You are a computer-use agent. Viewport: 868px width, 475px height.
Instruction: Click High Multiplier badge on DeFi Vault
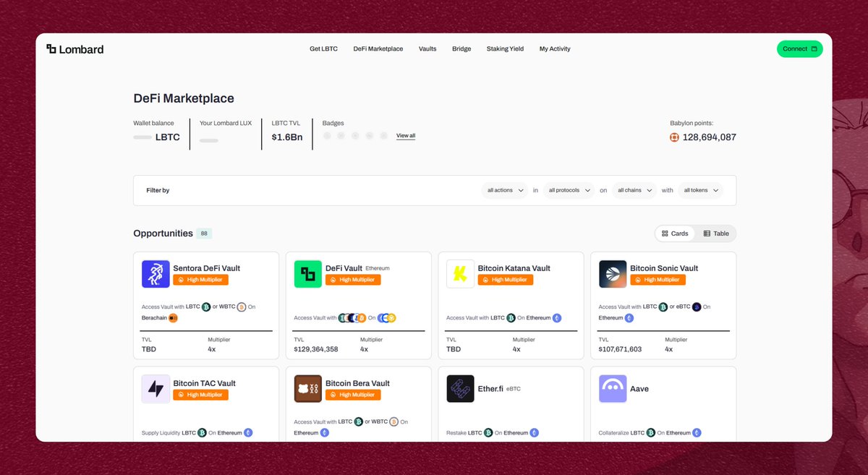[x=353, y=280]
